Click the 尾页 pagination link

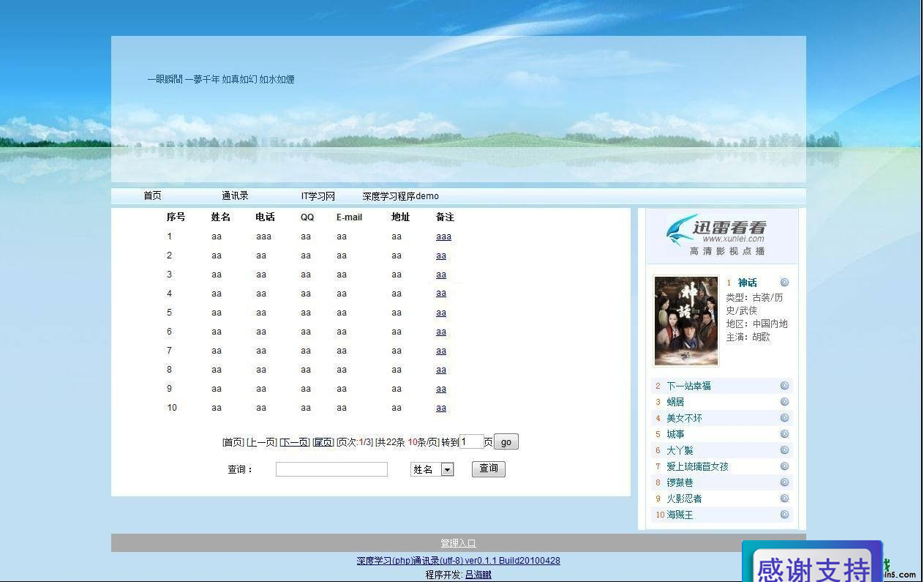[323, 442]
